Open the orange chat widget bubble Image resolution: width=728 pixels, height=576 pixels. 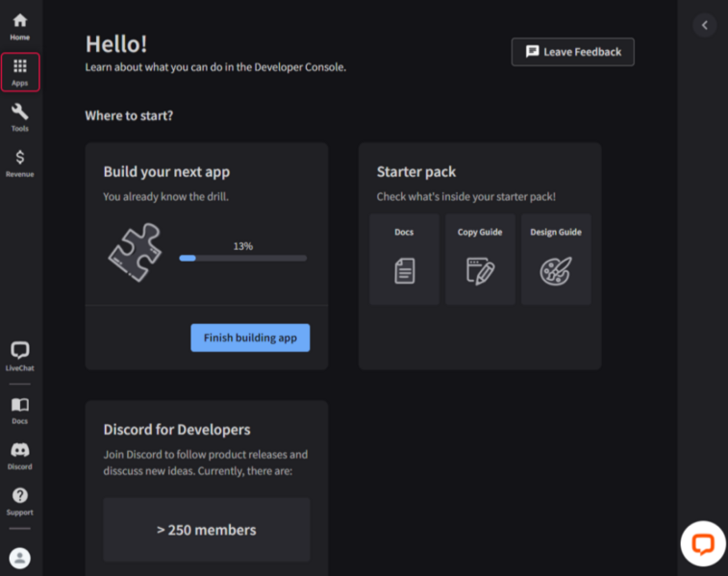click(703, 544)
